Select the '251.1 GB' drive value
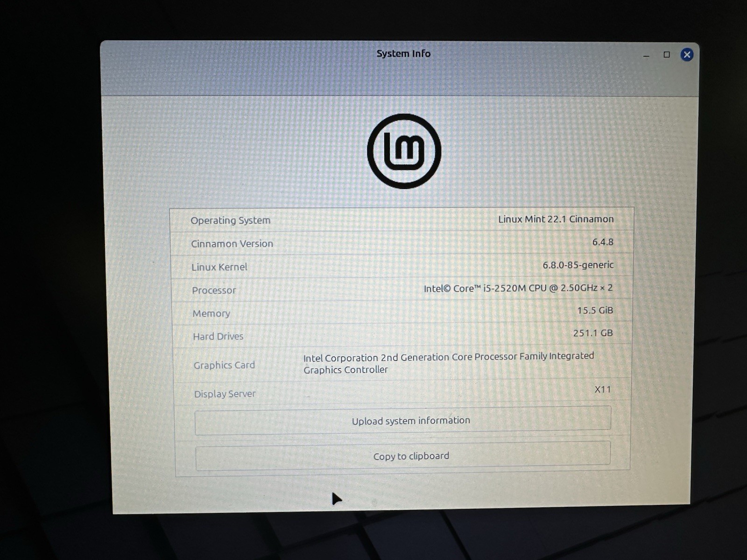 pyautogui.click(x=593, y=333)
